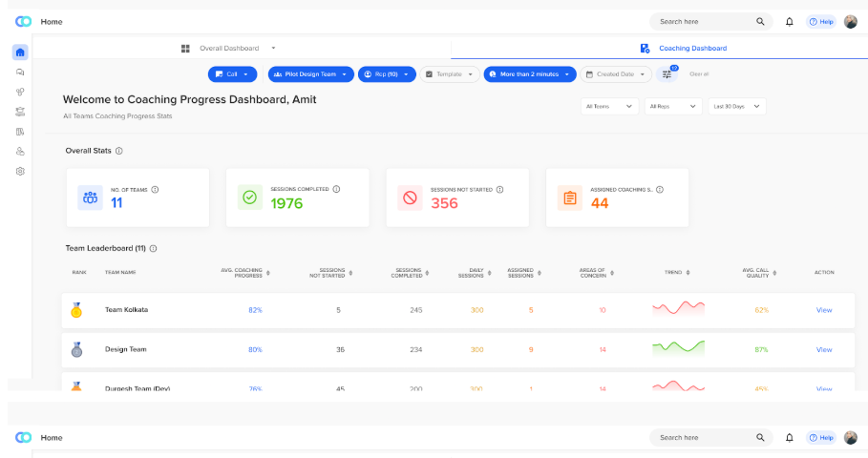Screen dimensions: 868x458
Task: Click the red trend chart for Team Kolkata
Action: (x=679, y=308)
